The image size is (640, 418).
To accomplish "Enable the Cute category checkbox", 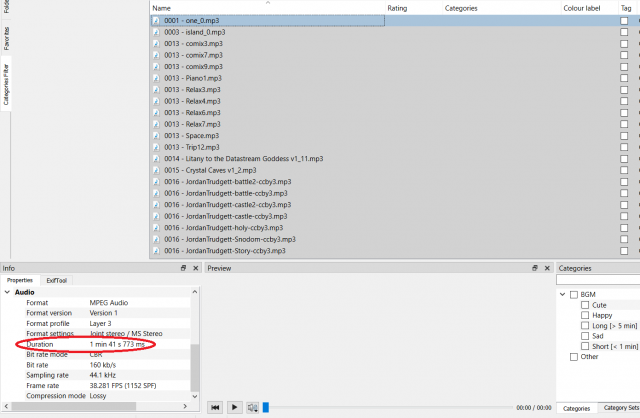I will pyautogui.click(x=585, y=305).
